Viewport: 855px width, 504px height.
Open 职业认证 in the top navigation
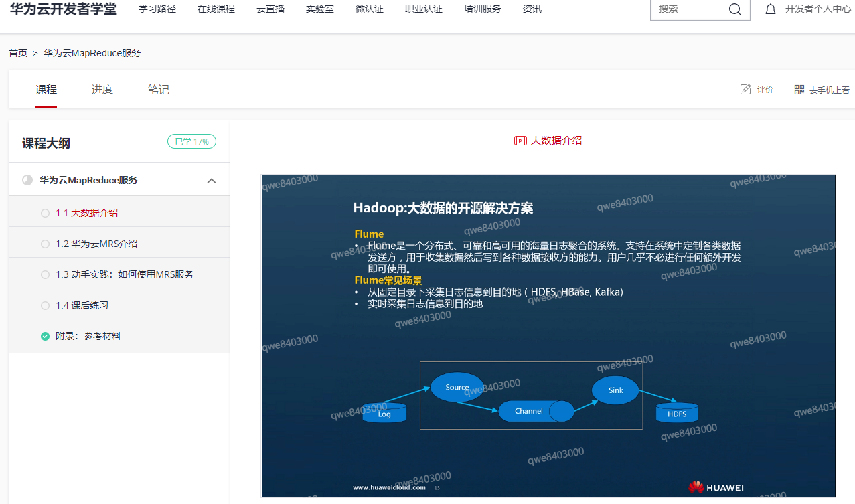[424, 9]
